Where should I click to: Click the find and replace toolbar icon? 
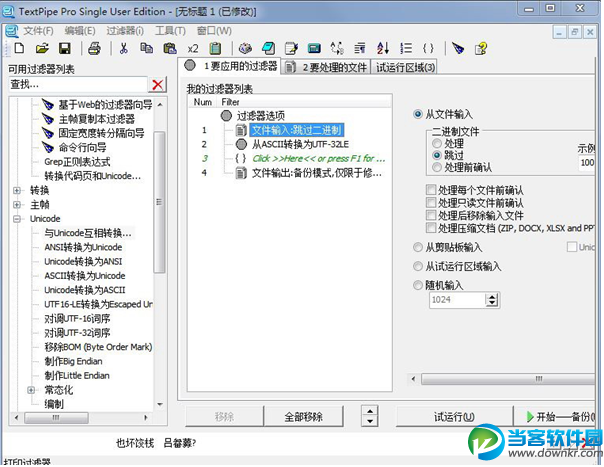pyautogui.click(x=337, y=48)
